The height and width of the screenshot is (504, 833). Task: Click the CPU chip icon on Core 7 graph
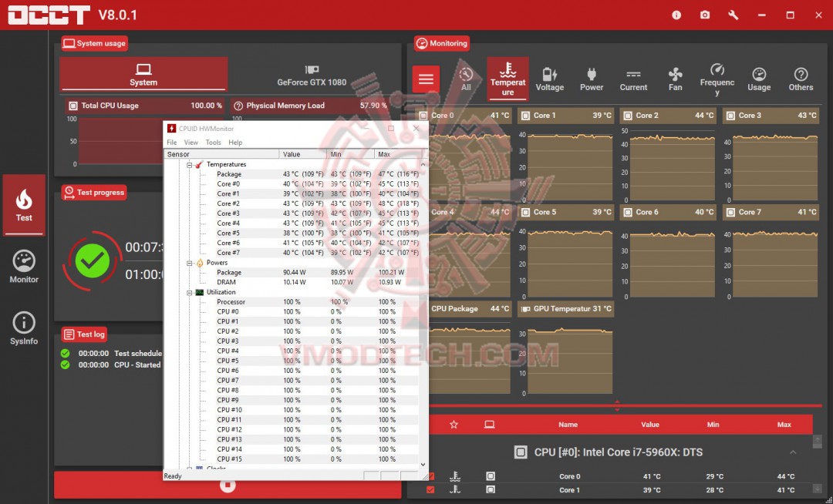pos(730,212)
